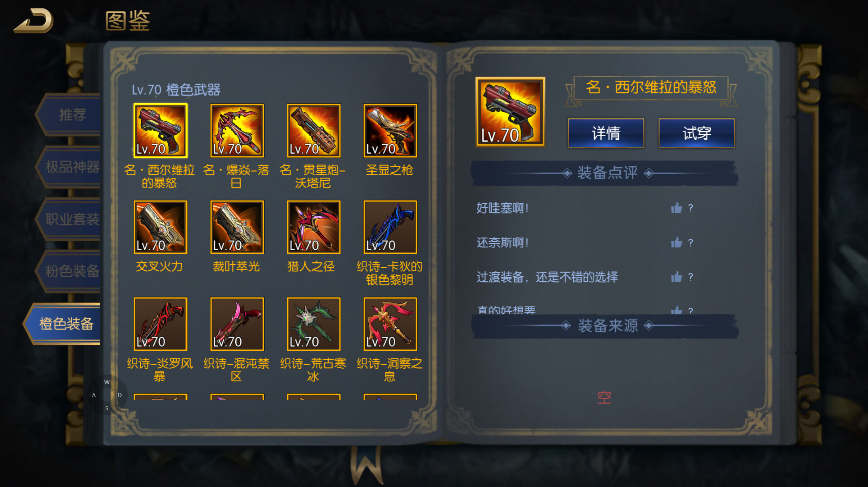Pick the 猎人之径 crossbow icon

click(314, 227)
